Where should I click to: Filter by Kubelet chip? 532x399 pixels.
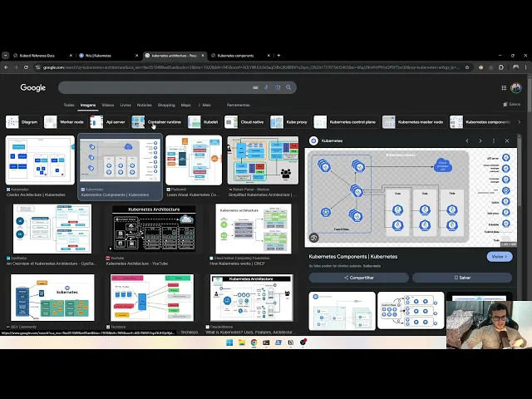[x=204, y=122]
